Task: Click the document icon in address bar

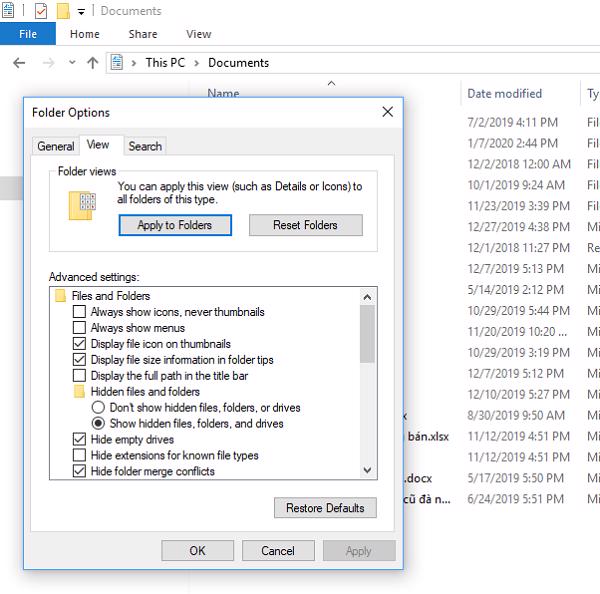Action: click(117, 62)
